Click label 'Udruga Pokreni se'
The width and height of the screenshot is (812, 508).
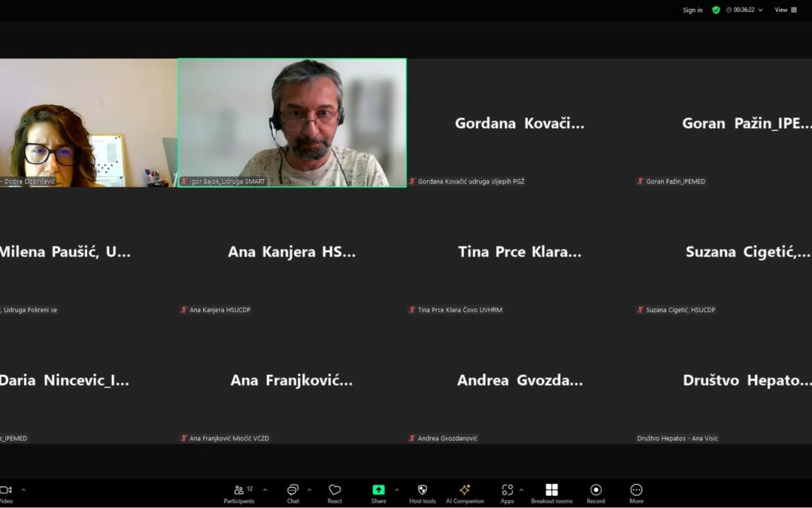click(x=30, y=310)
